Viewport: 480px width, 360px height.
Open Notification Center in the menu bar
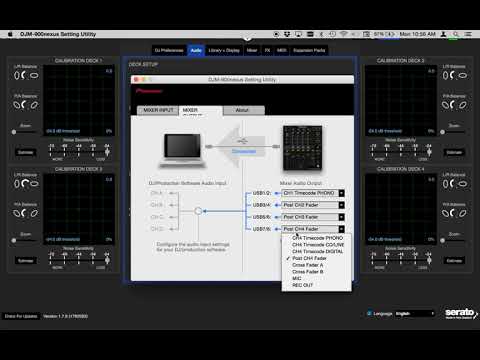point(468,34)
